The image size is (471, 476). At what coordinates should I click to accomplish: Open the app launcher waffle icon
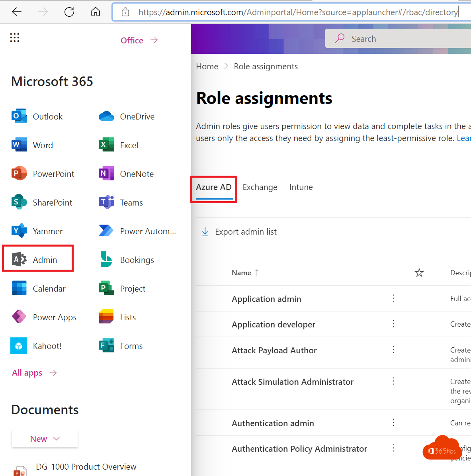click(x=15, y=38)
